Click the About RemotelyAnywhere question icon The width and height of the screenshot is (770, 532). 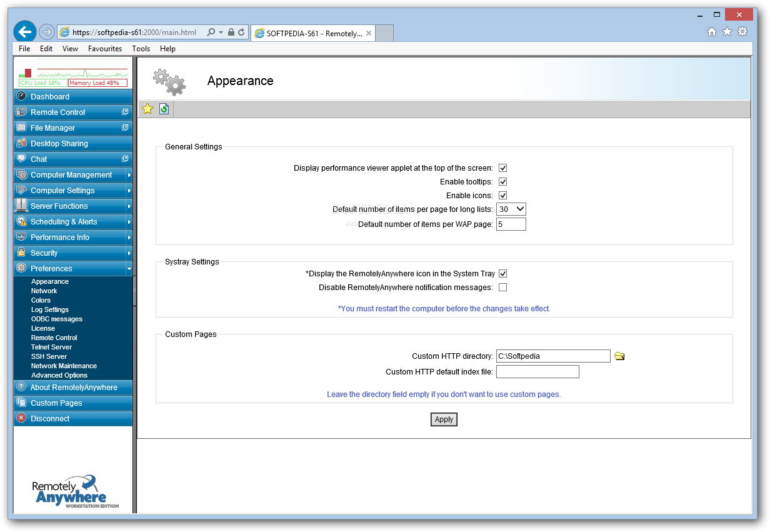pos(21,387)
